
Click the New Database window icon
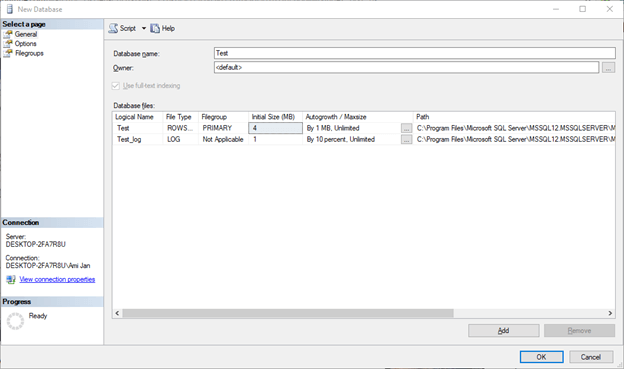(10, 9)
